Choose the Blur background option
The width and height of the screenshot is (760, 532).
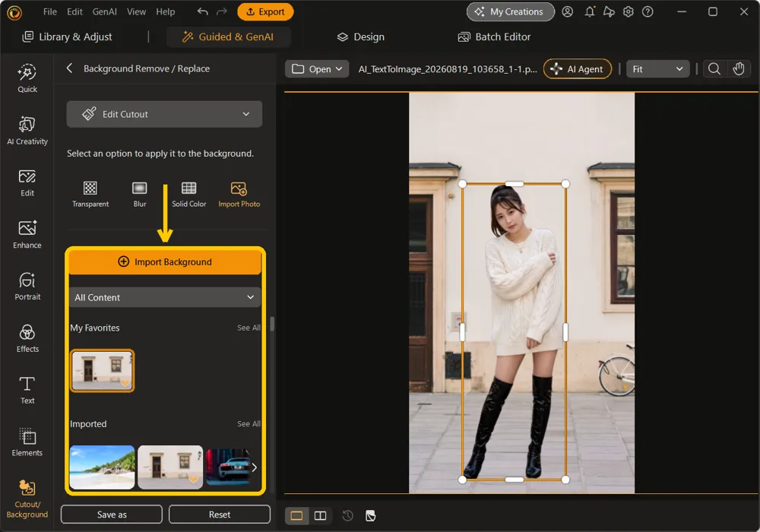pos(140,195)
